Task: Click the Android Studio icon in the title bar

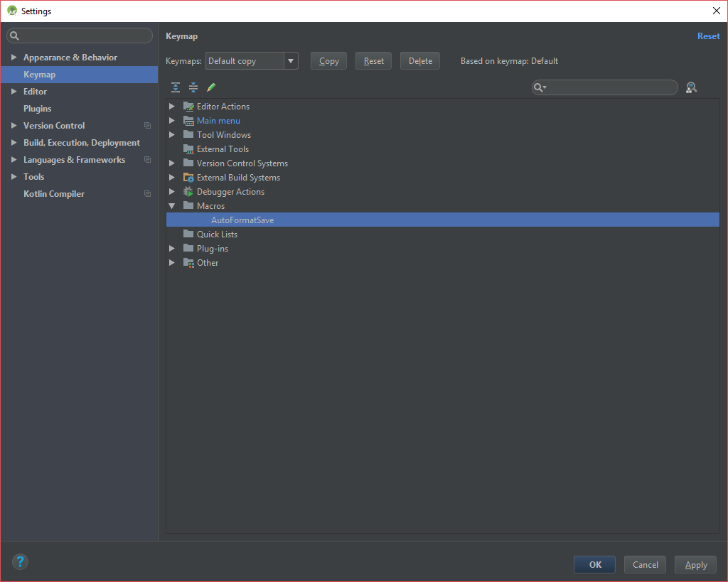Action: (12, 11)
